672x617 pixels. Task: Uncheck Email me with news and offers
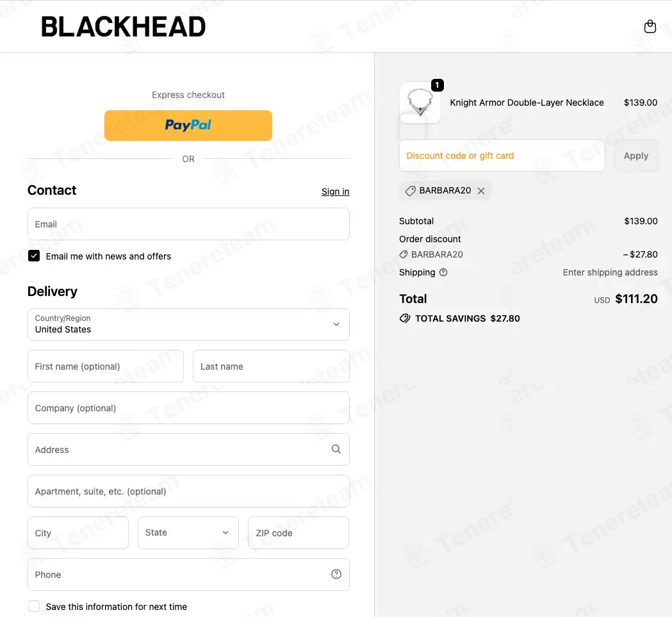coord(34,256)
